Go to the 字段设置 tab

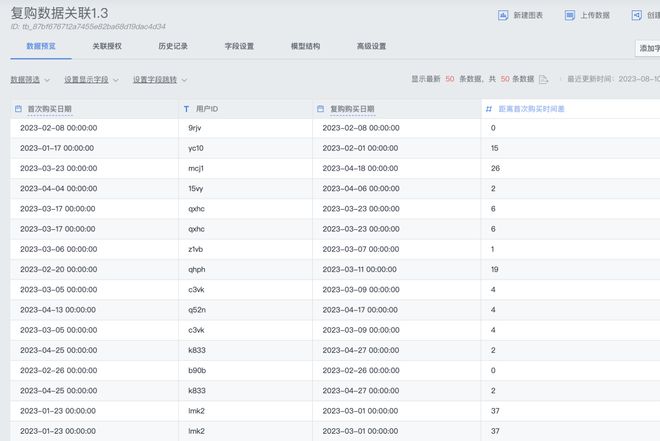(239, 46)
